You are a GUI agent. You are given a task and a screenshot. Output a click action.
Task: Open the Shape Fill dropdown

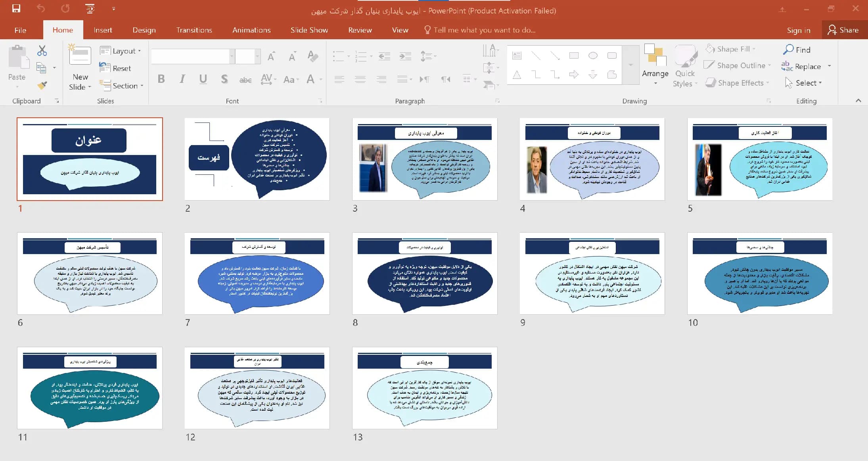pos(730,49)
